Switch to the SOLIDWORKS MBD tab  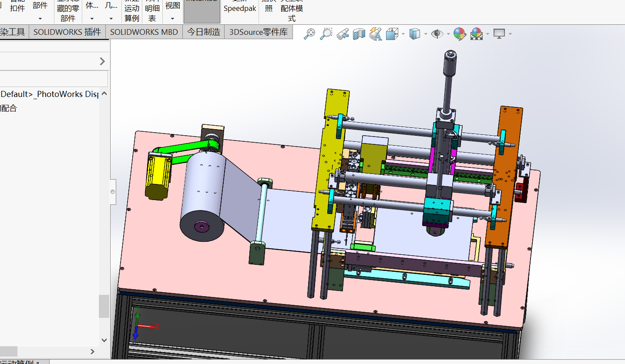pos(144,32)
